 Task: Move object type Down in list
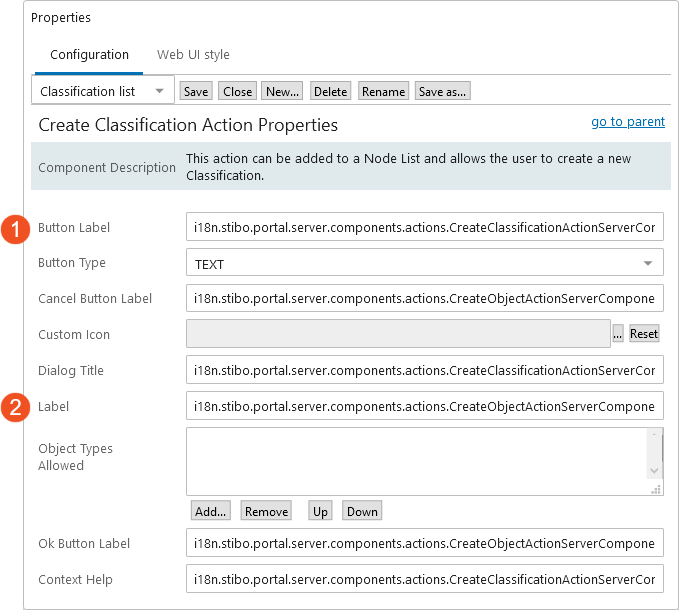pyautogui.click(x=362, y=511)
